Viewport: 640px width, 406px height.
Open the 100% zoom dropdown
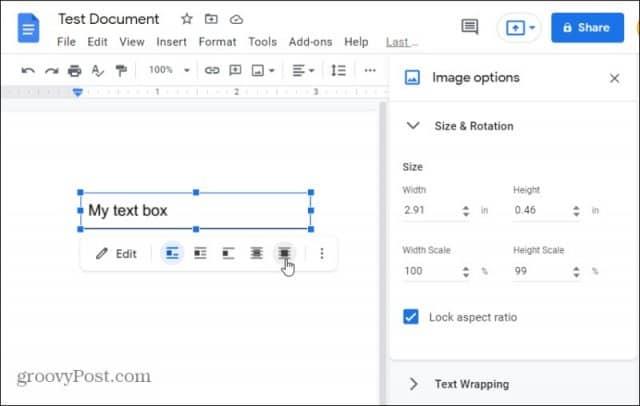169,70
